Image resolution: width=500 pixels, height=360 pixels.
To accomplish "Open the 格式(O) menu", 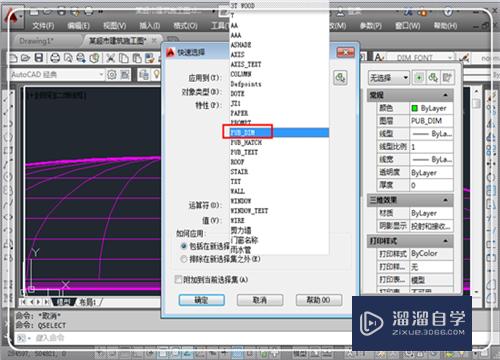I will click(185, 26).
